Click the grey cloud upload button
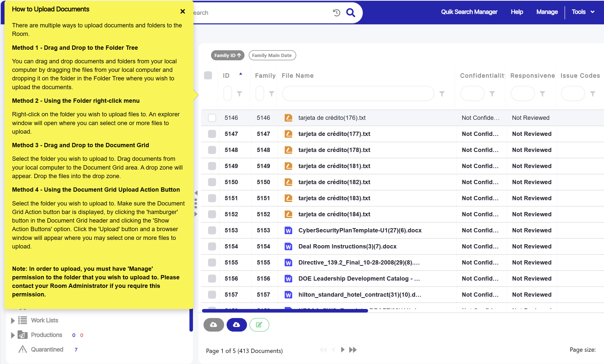Image resolution: width=604 pixels, height=364 pixels. point(214,325)
